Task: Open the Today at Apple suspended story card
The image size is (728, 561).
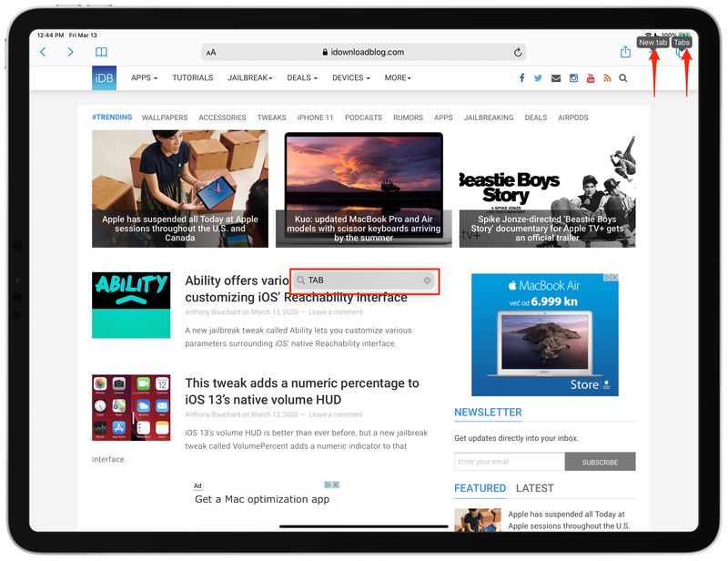Action: point(180,189)
